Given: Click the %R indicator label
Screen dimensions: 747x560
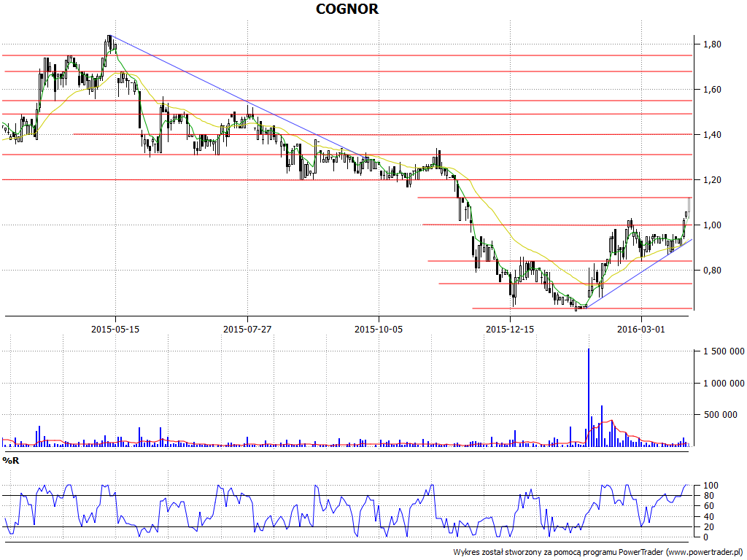Looking at the screenshot, I should coord(11,461).
